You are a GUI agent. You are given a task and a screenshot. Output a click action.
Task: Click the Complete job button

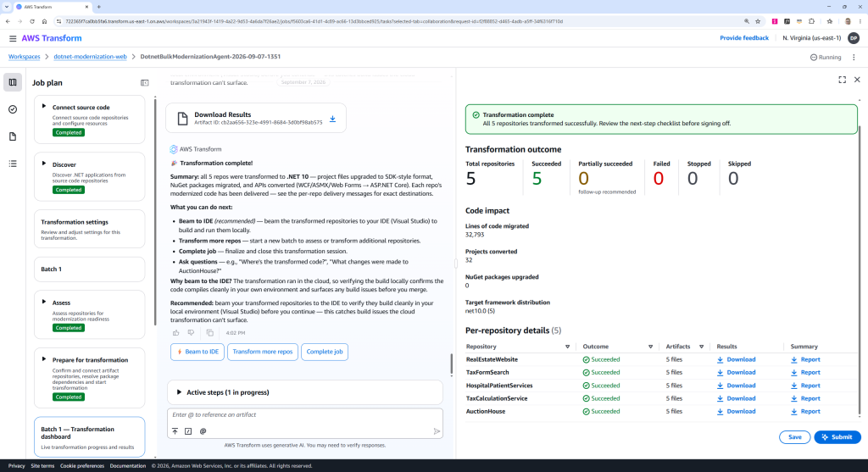tap(325, 352)
